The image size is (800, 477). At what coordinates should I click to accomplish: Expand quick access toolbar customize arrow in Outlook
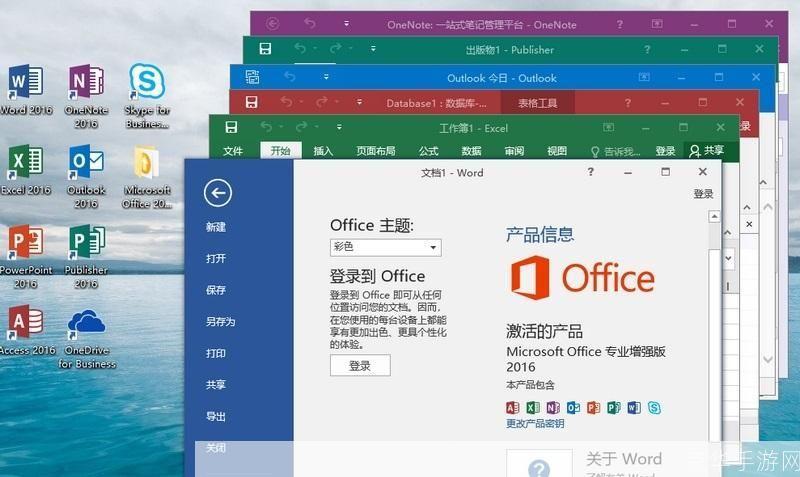tap(326, 77)
